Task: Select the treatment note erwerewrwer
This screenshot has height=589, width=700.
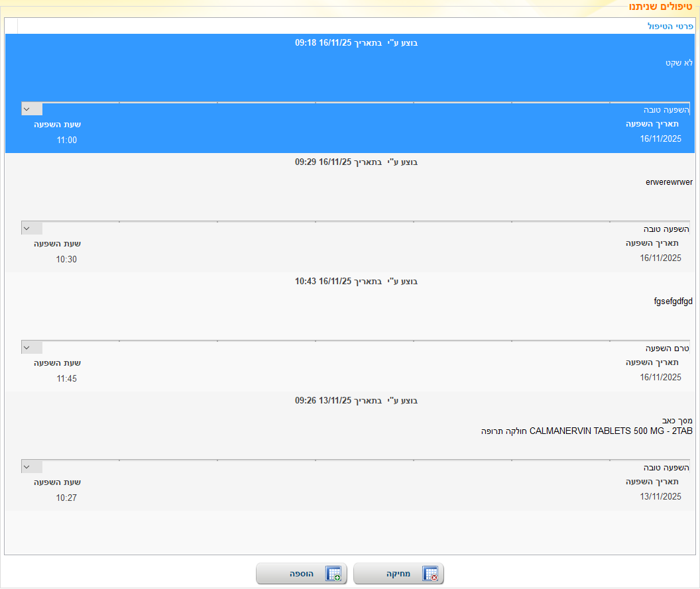Action: (668, 182)
